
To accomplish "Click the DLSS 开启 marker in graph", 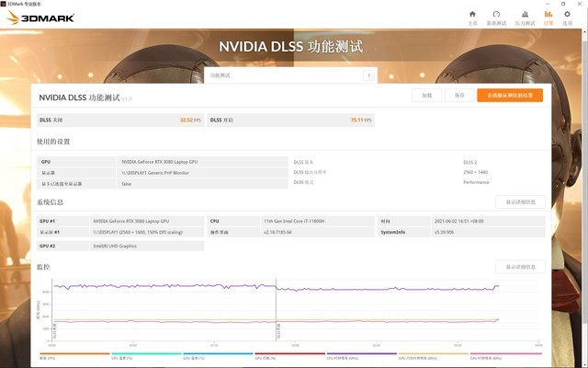I will [x=278, y=330].
